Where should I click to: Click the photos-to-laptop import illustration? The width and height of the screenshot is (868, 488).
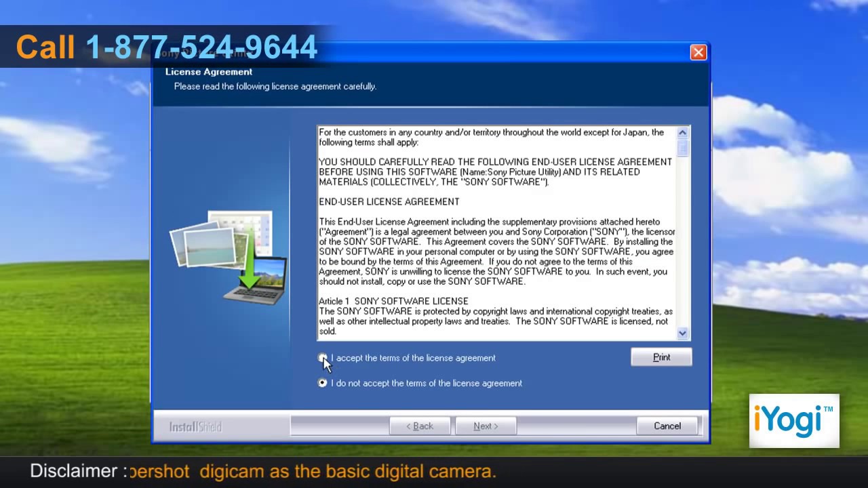point(229,258)
